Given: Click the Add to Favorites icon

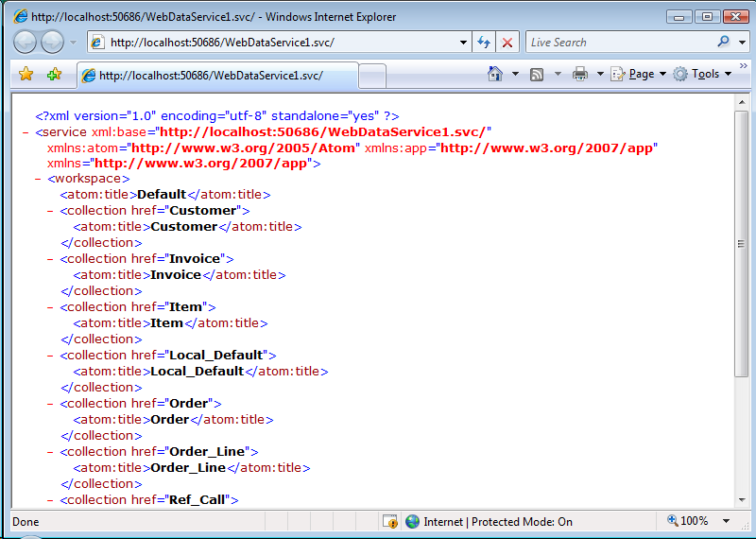Looking at the screenshot, I should (54, 74).
